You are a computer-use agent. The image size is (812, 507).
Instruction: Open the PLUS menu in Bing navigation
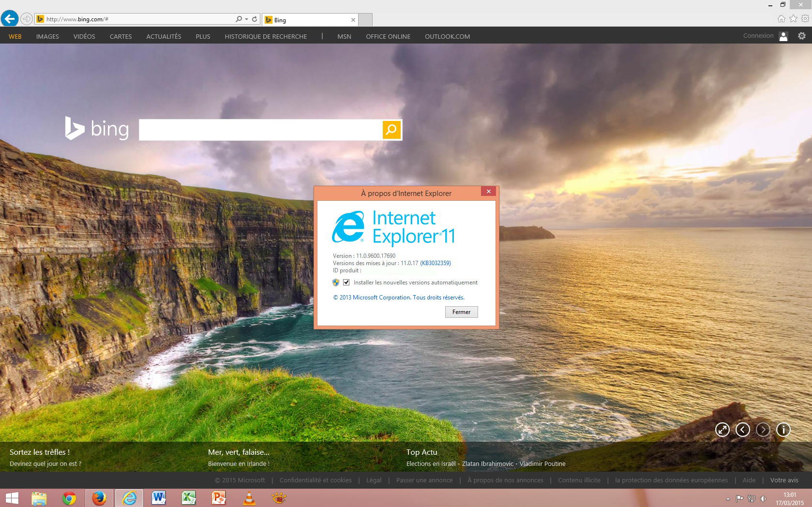click(x=203, y=36)
